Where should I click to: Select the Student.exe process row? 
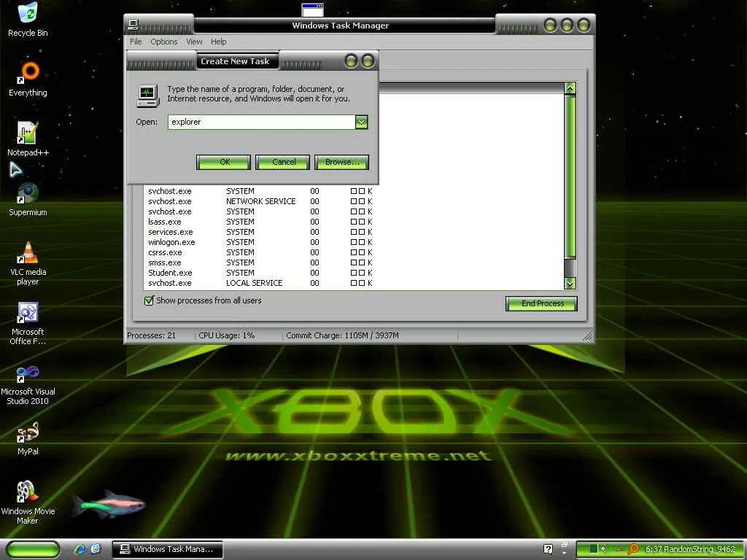click(x=260, y=273)
